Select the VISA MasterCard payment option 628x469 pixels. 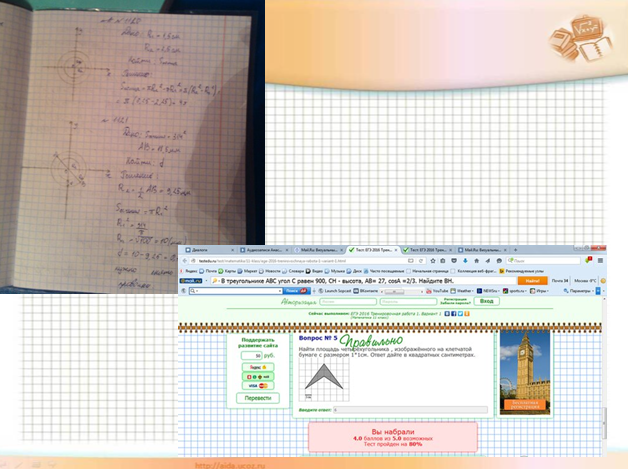pyautogui.click(x=258, y=385)
